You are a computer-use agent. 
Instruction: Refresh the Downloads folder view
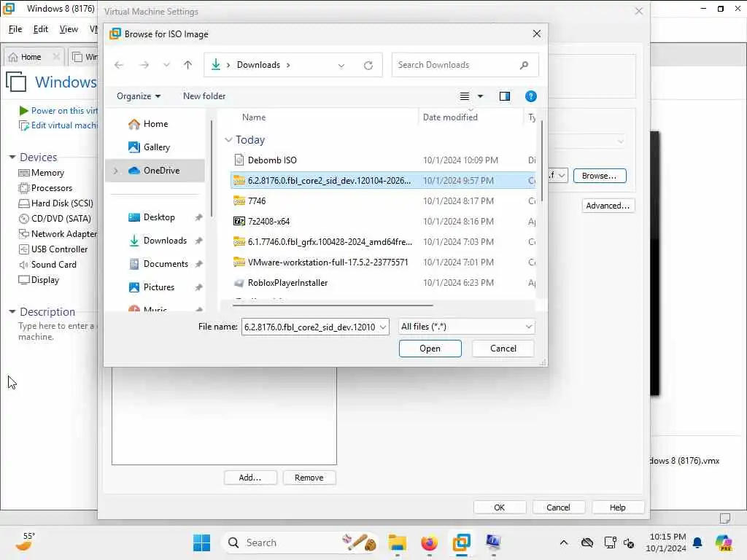(x=368, y=65)
